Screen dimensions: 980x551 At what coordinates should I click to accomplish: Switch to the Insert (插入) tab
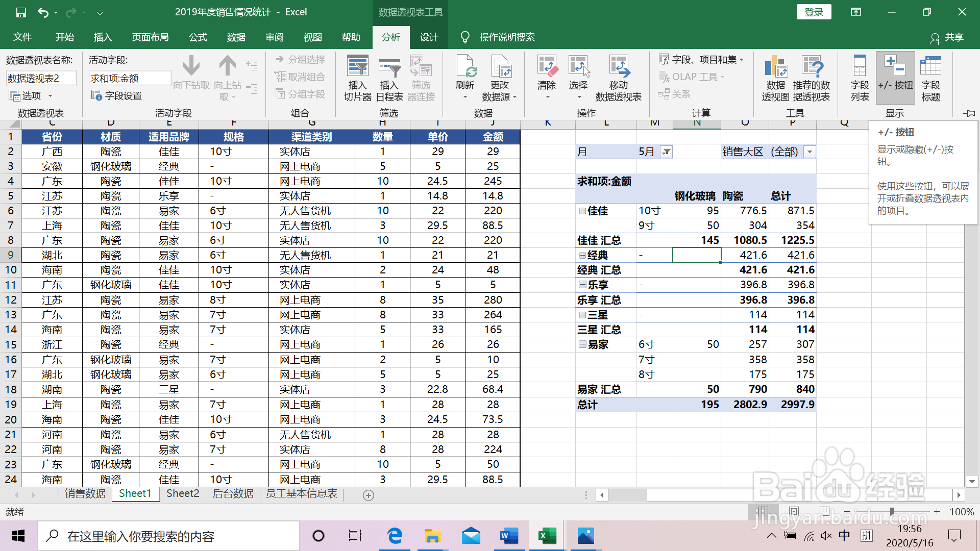click(x=103, y=37)
